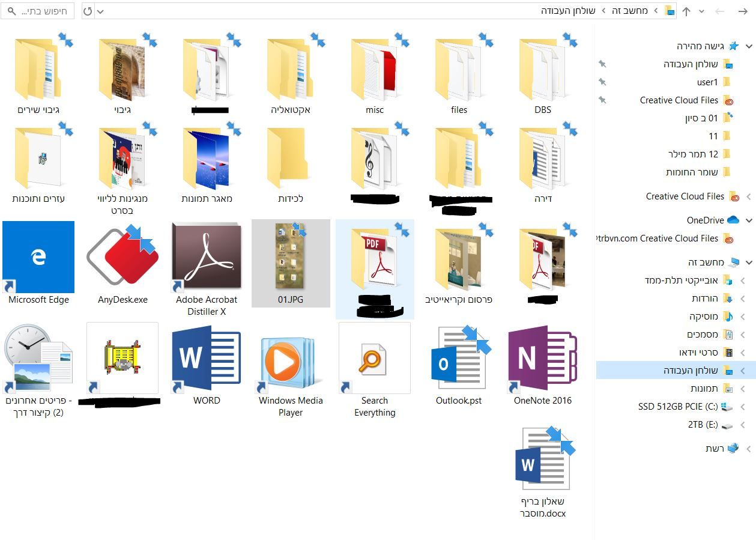Expand the standalone Creative Cloud Files node

pyautogui.click(x=749, y=196)
